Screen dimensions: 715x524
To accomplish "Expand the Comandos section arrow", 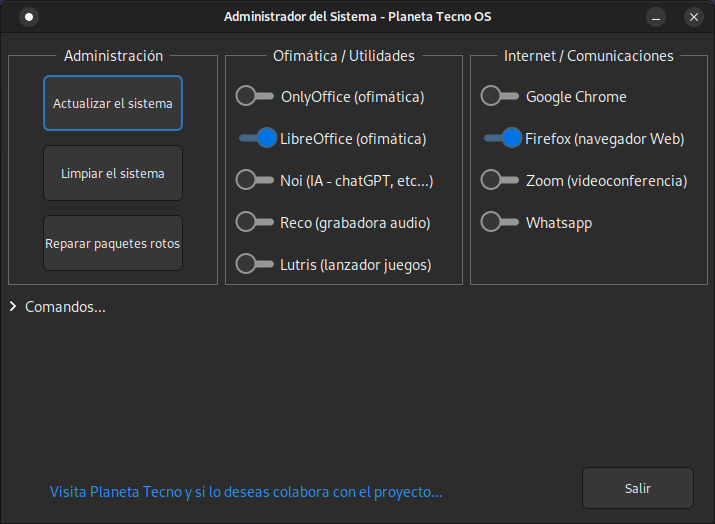I will (13, 307).
